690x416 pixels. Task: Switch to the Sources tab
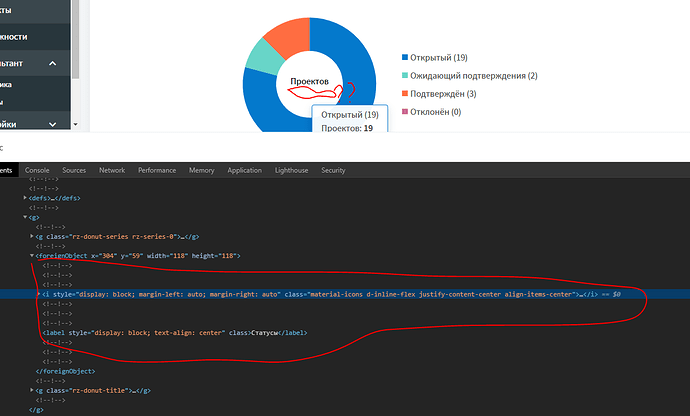click(74, 170)
